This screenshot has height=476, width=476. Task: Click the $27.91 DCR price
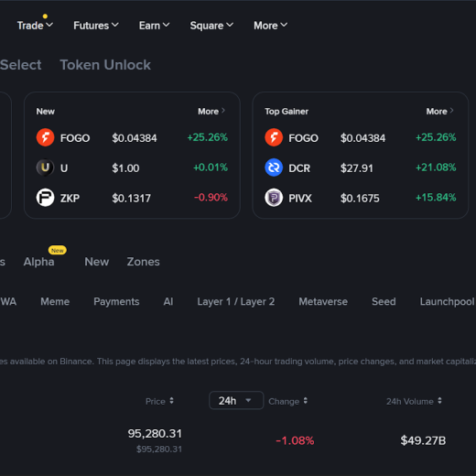357,168
